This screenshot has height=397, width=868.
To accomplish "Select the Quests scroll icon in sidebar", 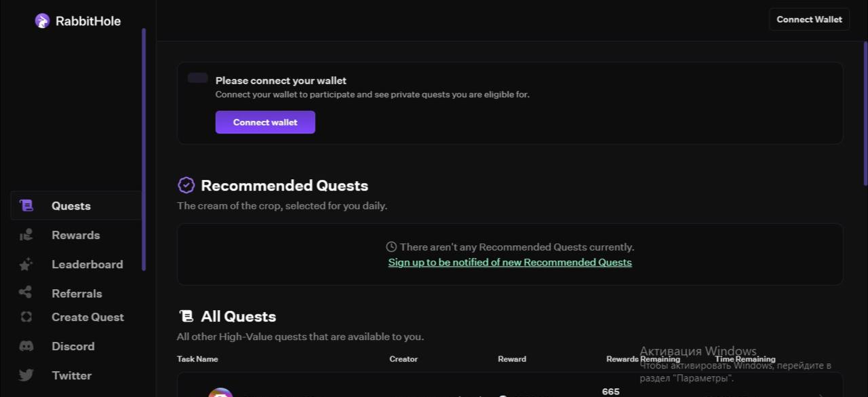I will click(26, 206).
